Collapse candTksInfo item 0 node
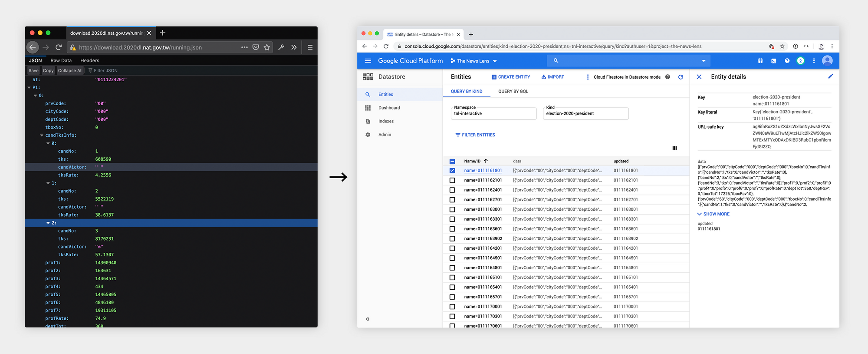Image resolution: width=868 pixels, height=354 pixels. 48,143
